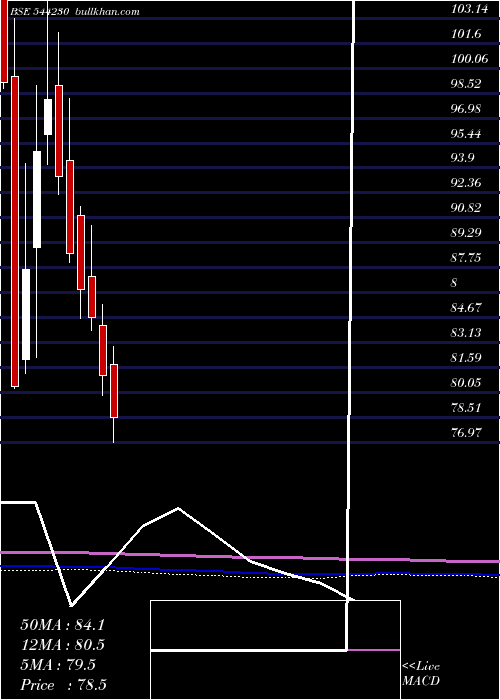Select the 81.59 price axis label
Viewport: 500px width, 700px height.
(x=466, y=358)
